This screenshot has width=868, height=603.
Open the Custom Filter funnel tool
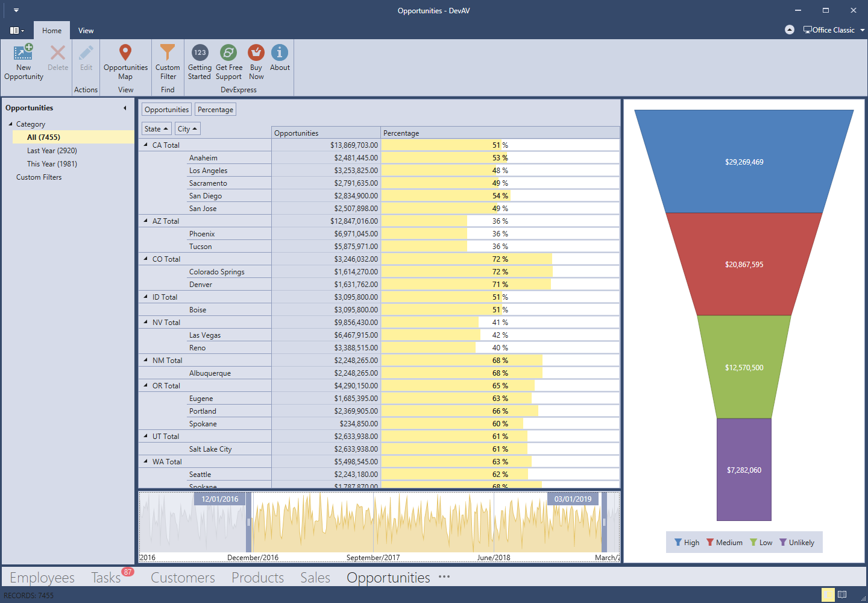[168, 53]
